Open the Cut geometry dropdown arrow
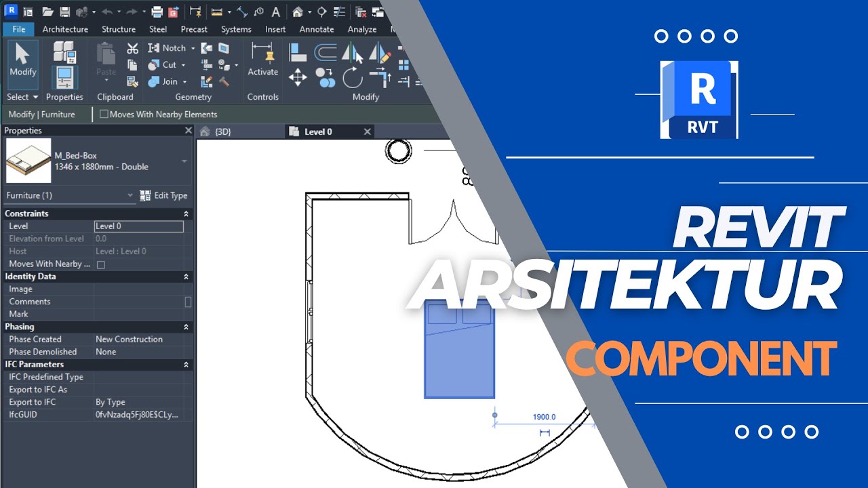Image resolution: width=868 pixels, height=488 pixels. pyautogui.click(x=183, y=65)
